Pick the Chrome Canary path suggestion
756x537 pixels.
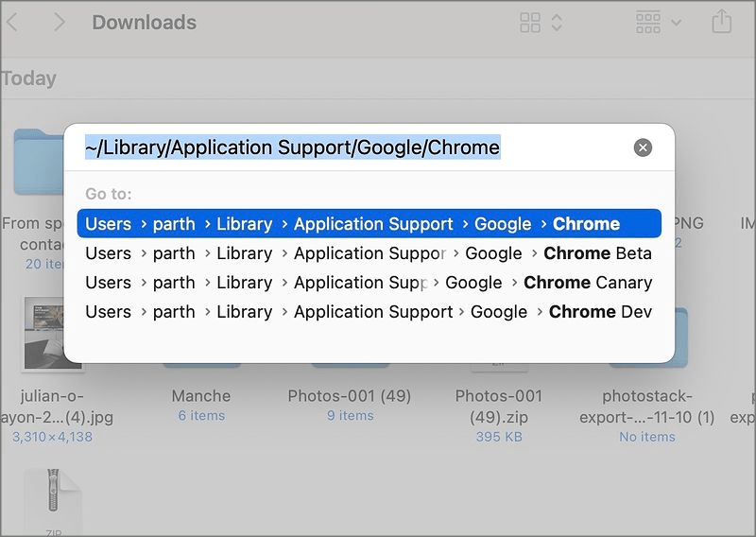click(369, 283)
